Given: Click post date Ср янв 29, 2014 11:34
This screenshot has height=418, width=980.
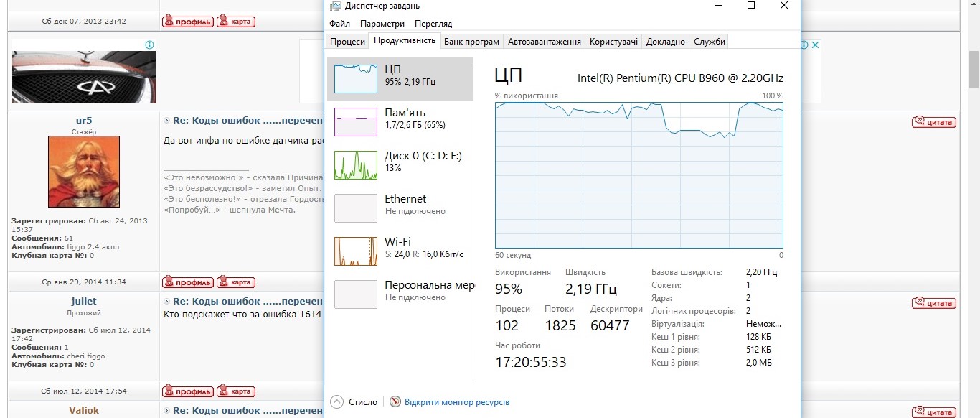Looking at the screenshot, I should click(x=84, y=282).
